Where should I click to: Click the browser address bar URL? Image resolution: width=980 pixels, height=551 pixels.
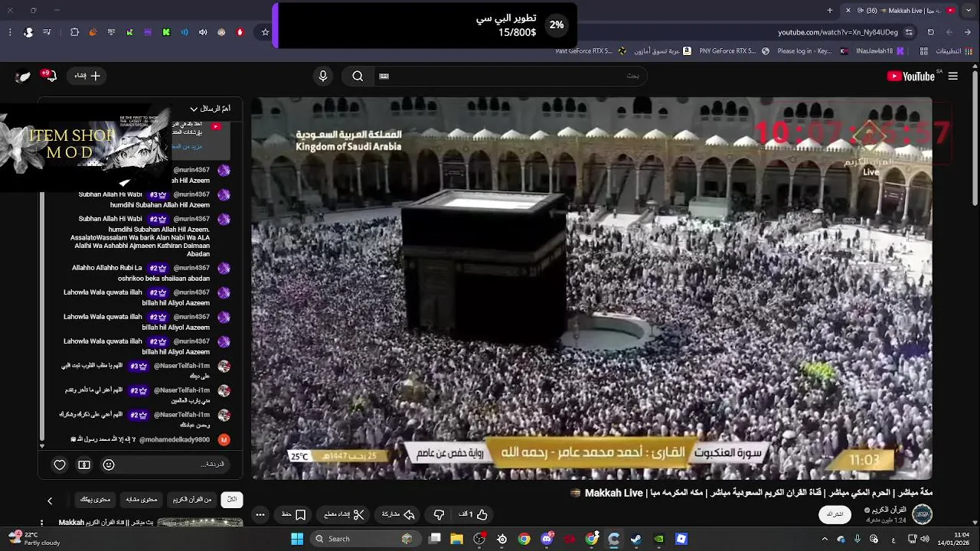click(x=838, y=32)
